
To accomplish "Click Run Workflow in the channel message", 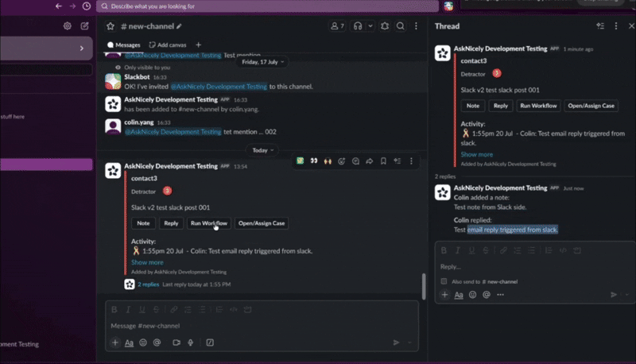I will (209, 223).
